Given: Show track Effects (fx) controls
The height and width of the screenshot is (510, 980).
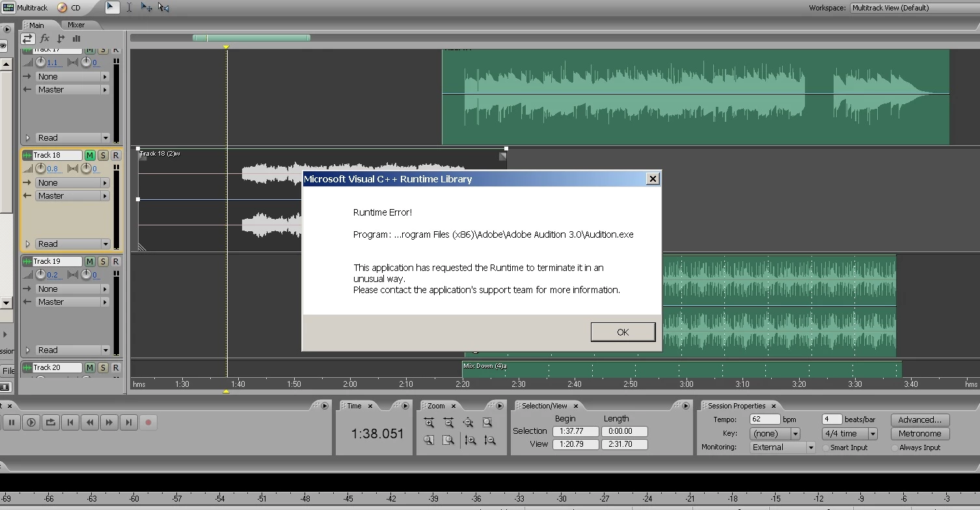Looking at the screenshot, I should [x=45, y=39].
